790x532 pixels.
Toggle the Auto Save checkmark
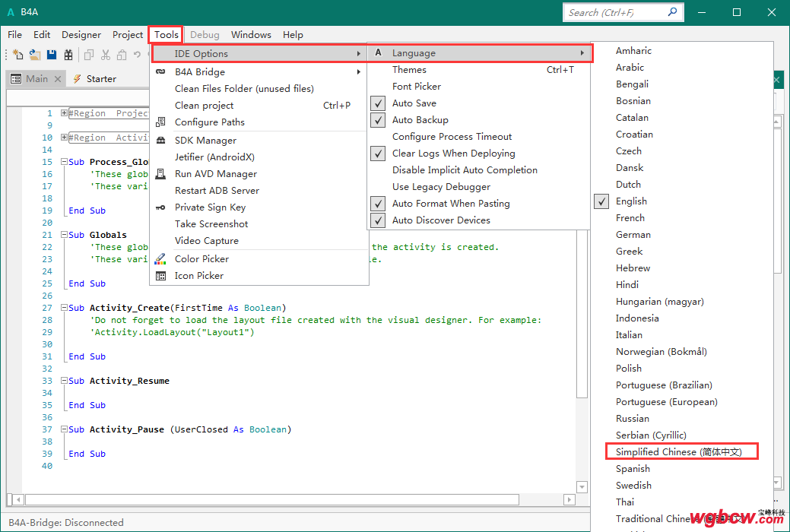[x=378, y=103]
